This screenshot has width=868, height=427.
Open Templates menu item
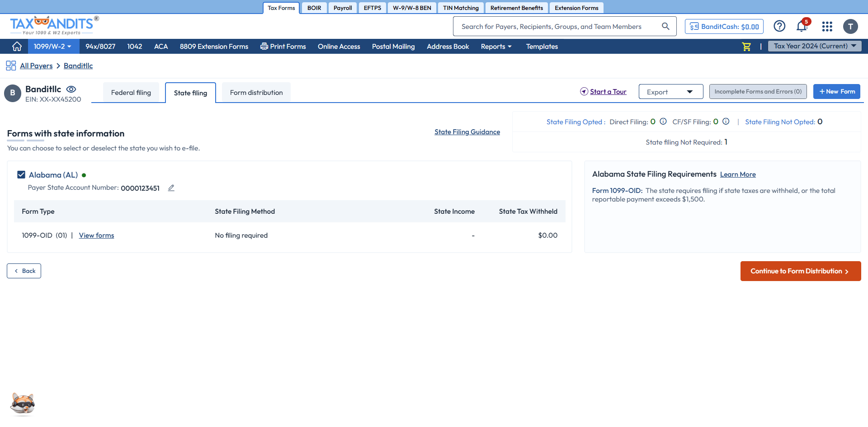pos(542,47)
